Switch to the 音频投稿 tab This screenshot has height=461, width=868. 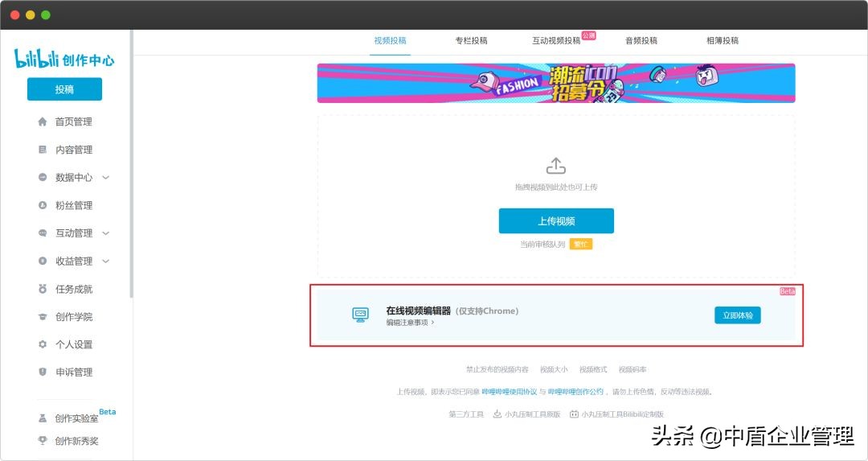[x=641, y=40]
